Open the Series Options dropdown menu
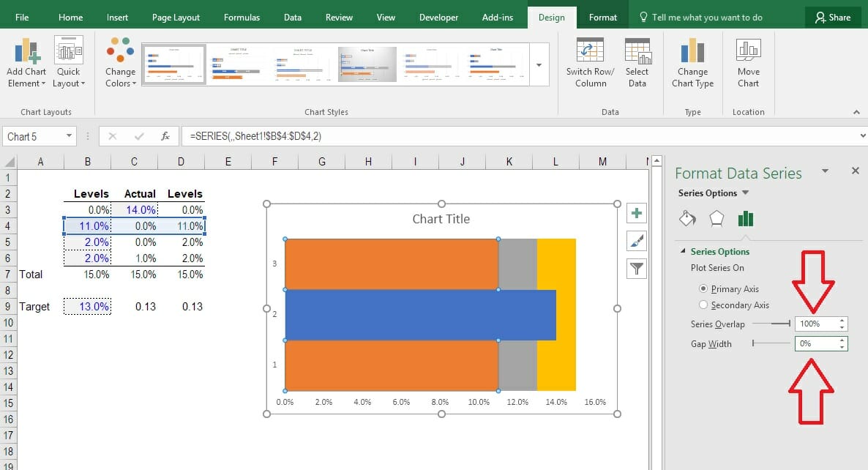 [745, 193]
